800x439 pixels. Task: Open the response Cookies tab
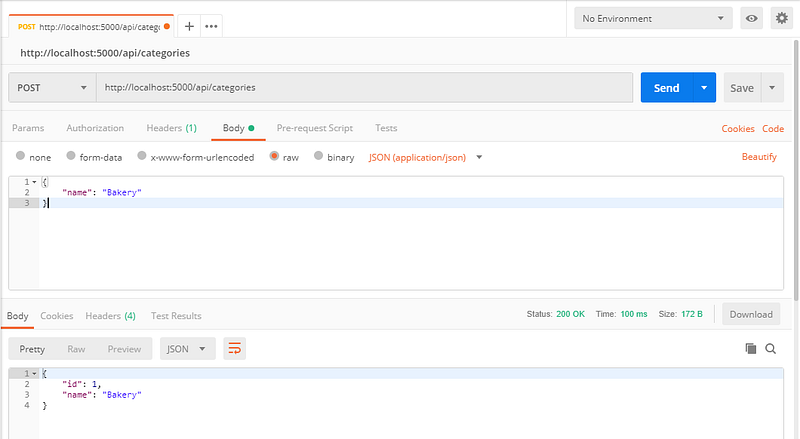point(57,316)
